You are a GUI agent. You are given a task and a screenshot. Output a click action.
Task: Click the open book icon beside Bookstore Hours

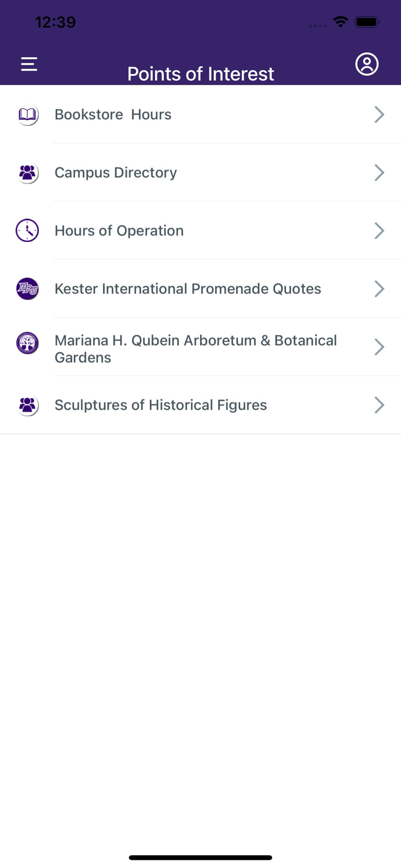[x=27, y=115]
